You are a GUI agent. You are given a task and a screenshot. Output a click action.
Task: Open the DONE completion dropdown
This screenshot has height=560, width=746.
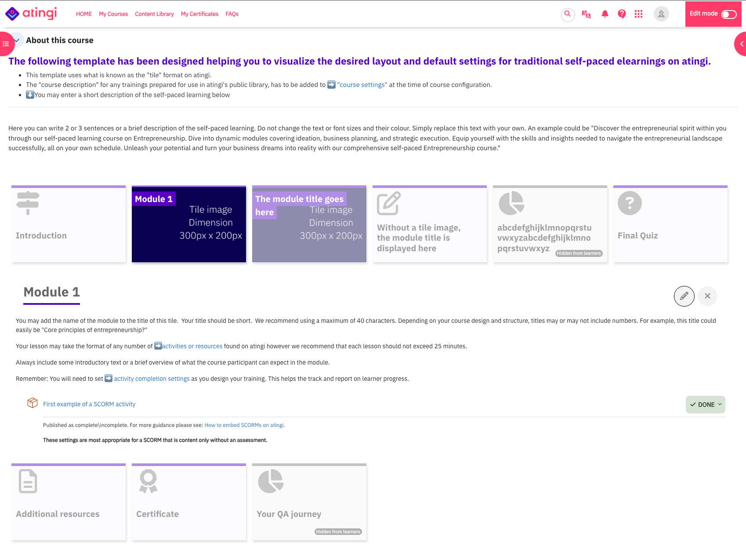[706, 405]
